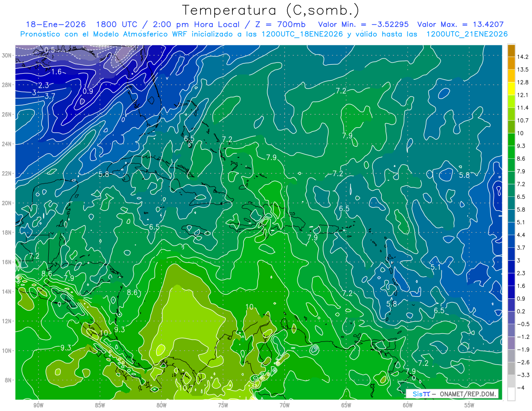This screenshot has height=411, width=532.
Task: Click valid-until time "1200UTC_21ENE2026"
Action: [x=467, y=34]
